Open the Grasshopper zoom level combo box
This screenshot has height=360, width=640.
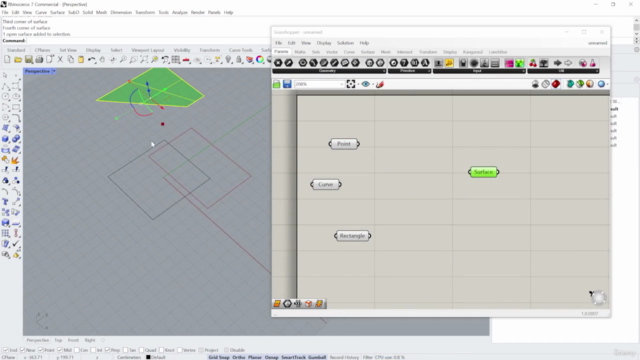click(x=319, y=84)
